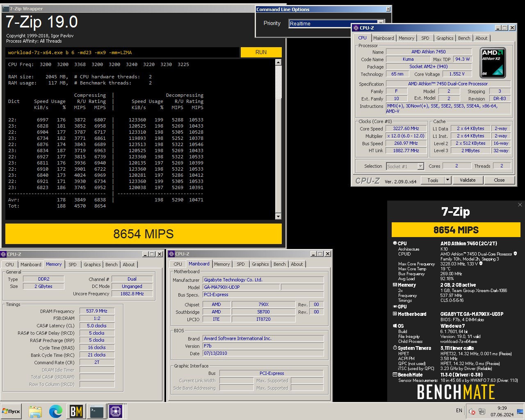Click the F7b BIOS version field
The height and width of the screenshot is (420, 525).
[x=263, y=346]
